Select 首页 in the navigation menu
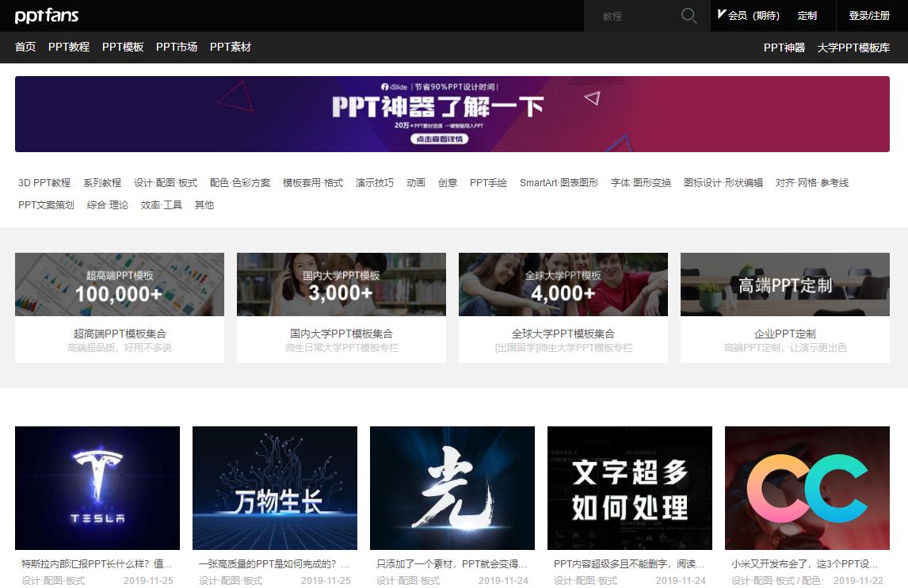This screenshot has width=908, height=588. 25,47
